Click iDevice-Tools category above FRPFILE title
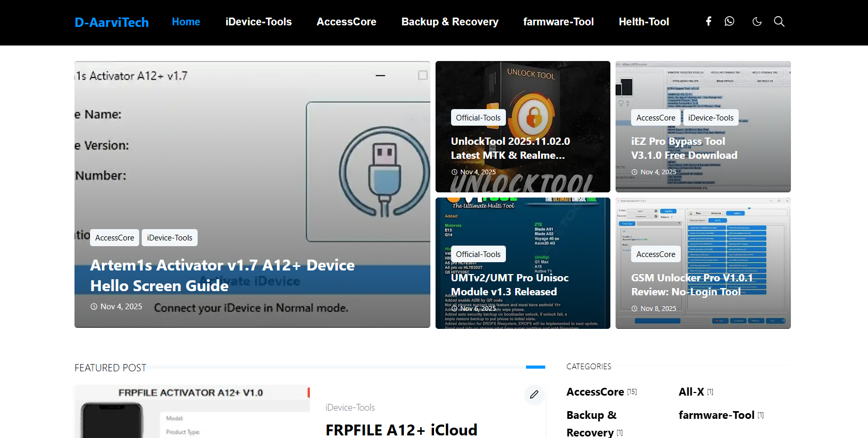Viewport: 868px width, 438px height. tap(350, 407)
